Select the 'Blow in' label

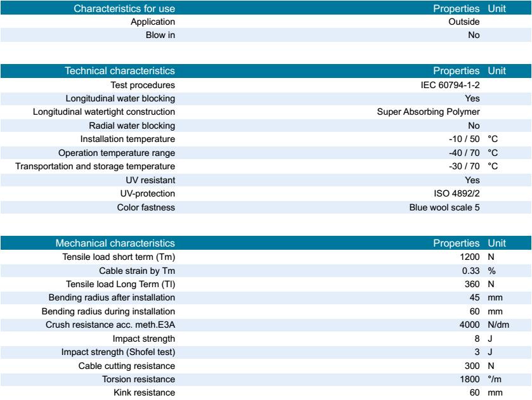click(x=160, y=35)
